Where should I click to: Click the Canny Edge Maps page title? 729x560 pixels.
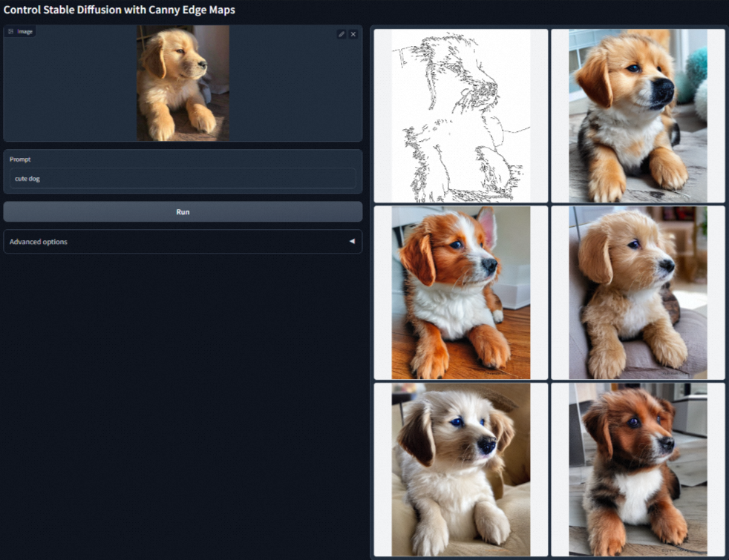tap(119, 10)
